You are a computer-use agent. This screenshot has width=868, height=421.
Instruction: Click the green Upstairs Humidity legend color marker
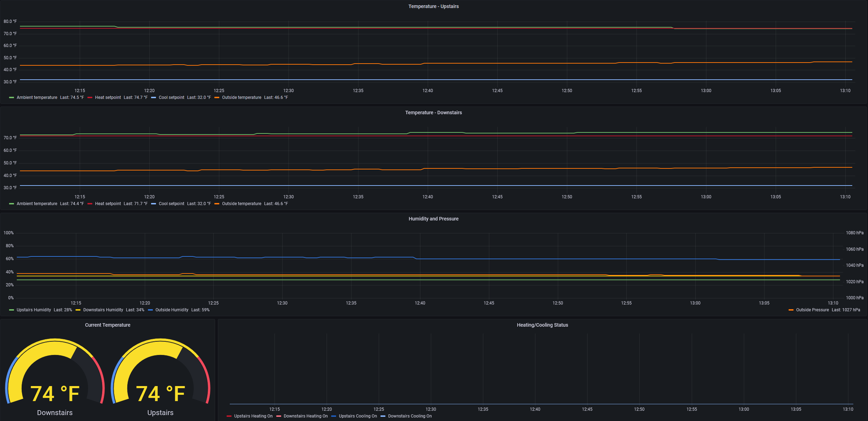pos(12,310)
